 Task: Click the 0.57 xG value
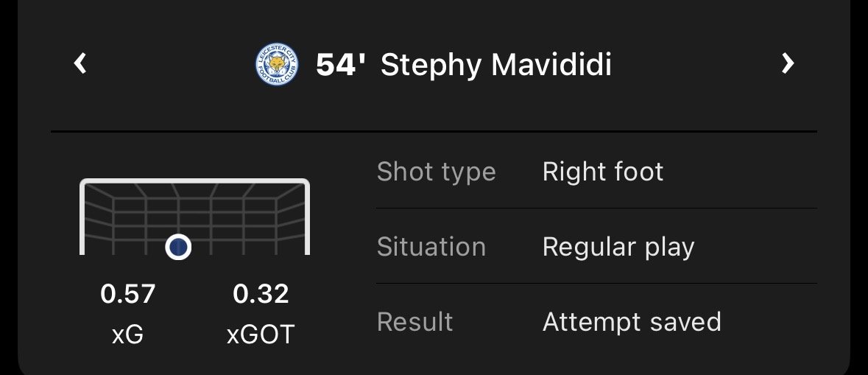tap(128, 294)
